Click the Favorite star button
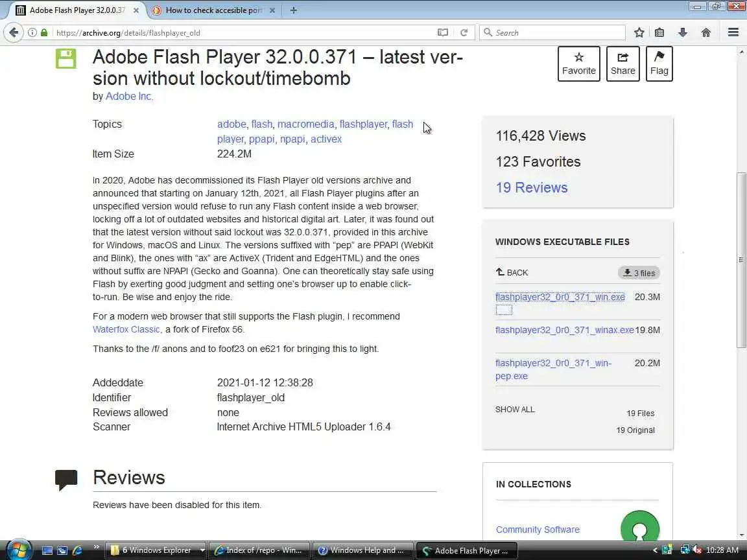The width and height of the screenshot is (747, 560). 579,64
